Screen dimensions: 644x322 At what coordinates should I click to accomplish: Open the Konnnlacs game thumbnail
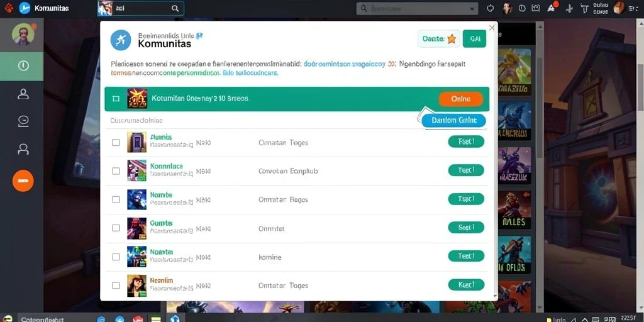tap(136, 170)
